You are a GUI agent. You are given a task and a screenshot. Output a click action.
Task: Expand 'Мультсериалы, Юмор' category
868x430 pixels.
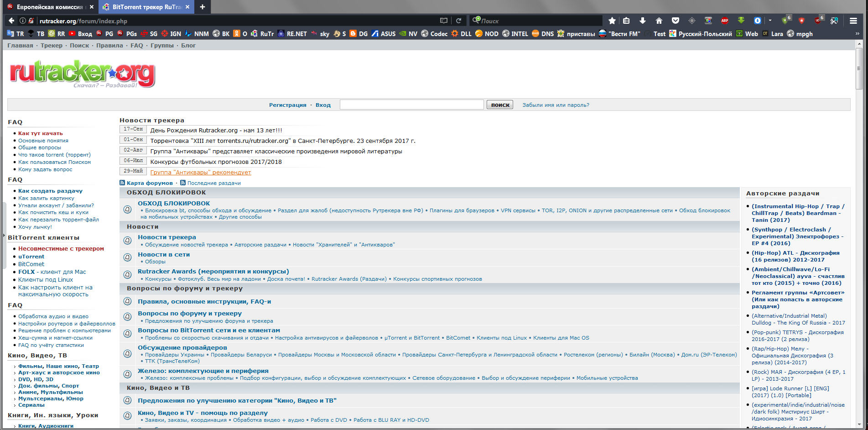(x=51, y=399)
